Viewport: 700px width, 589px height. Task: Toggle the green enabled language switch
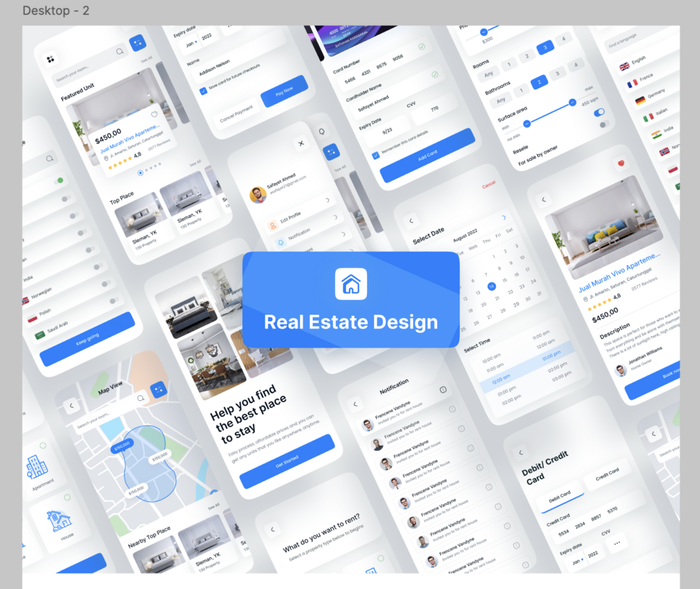pos(59,181)
